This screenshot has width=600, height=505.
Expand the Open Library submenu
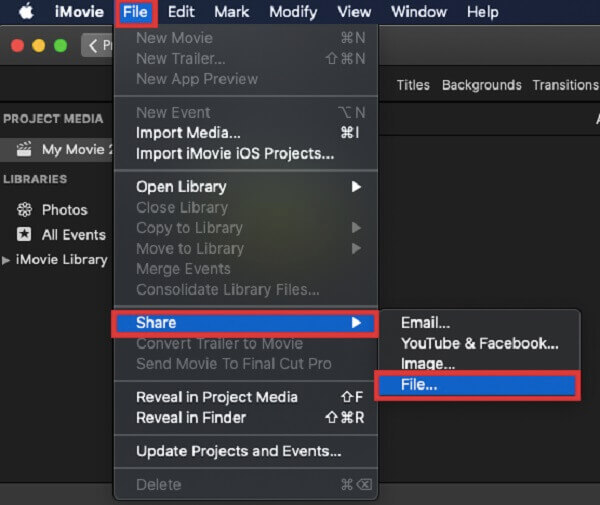(x=246, y=187)
